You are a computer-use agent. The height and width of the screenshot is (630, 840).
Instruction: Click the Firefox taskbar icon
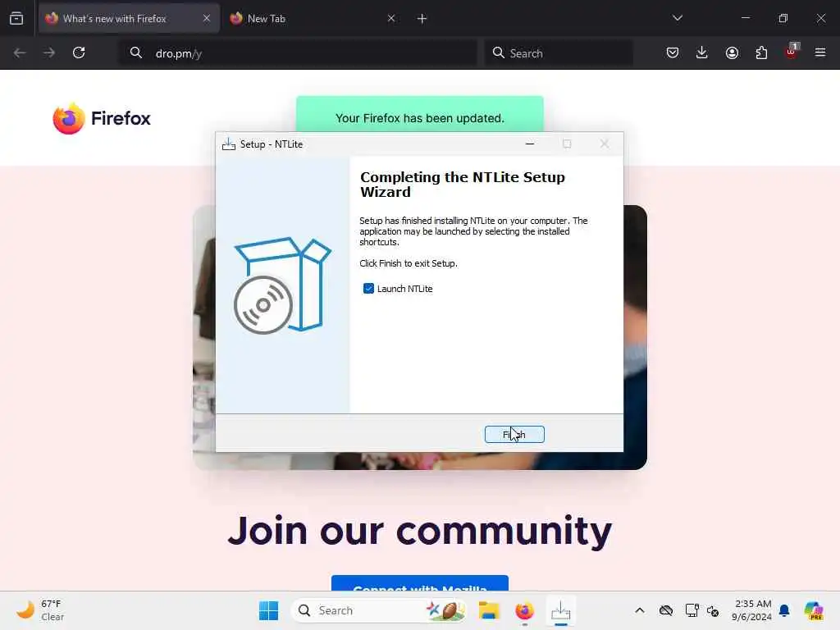tap(524, 610)
